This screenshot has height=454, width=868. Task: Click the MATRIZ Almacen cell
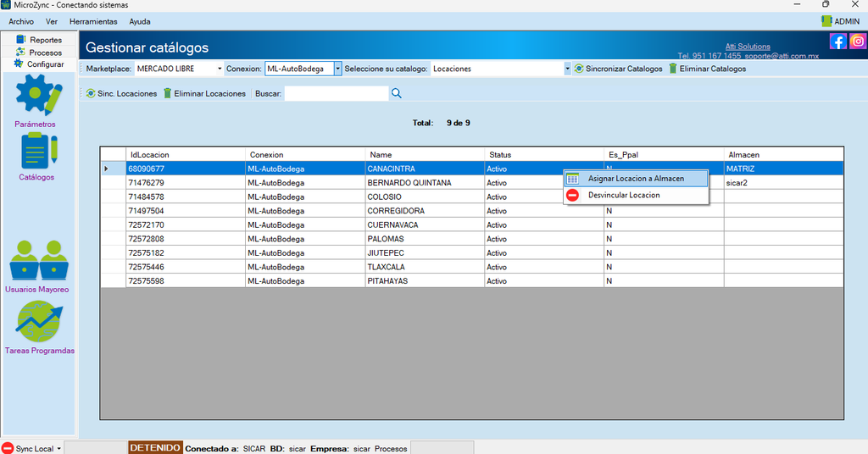784,169
